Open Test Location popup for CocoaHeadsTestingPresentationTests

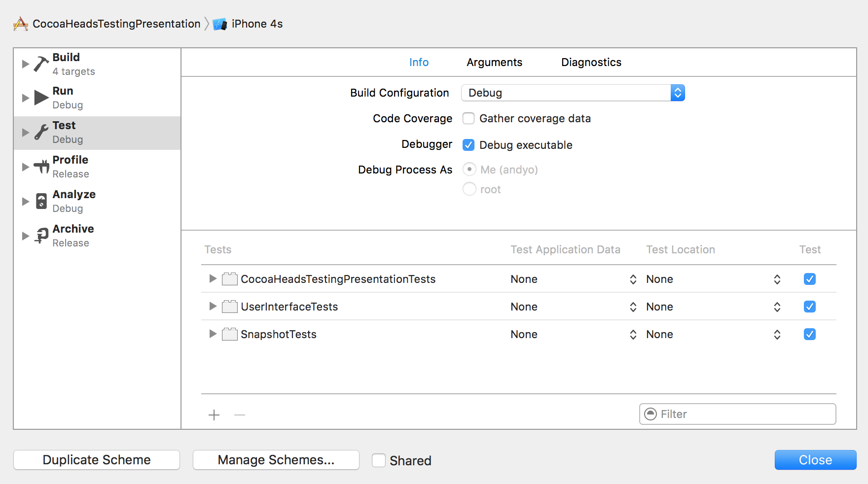tap(714, 279)
